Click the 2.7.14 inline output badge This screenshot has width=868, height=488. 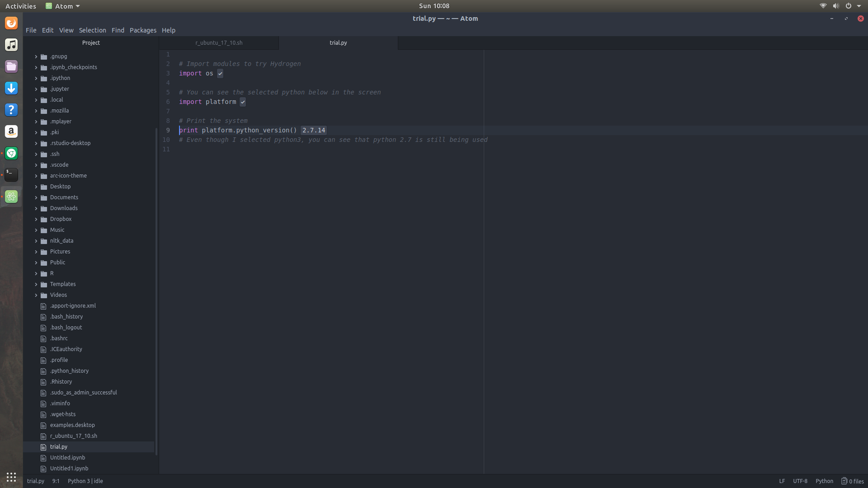(313, 130)
